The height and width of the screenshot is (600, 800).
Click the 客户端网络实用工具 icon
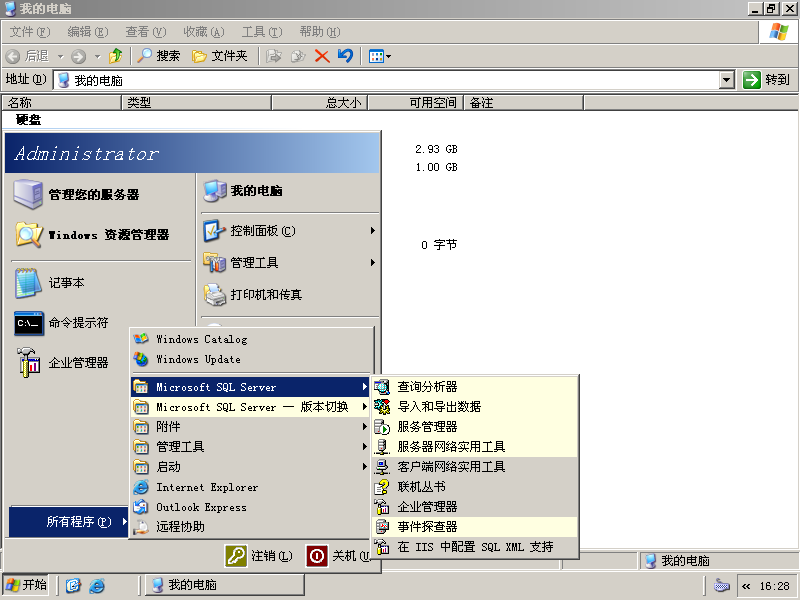382,467
